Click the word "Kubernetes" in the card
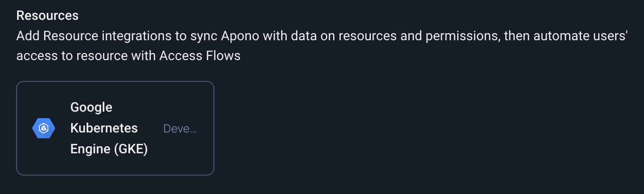This screenshot has height=194, width=644. 104,128
